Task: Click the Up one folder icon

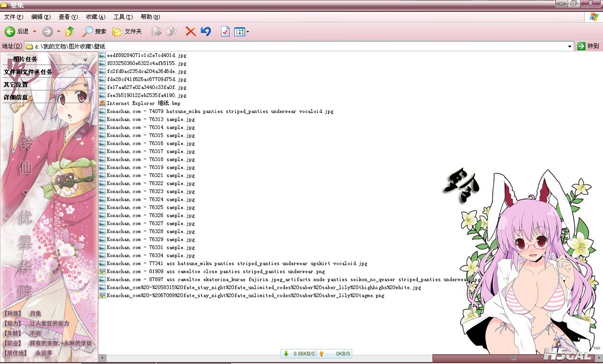Action: (70, 32)
